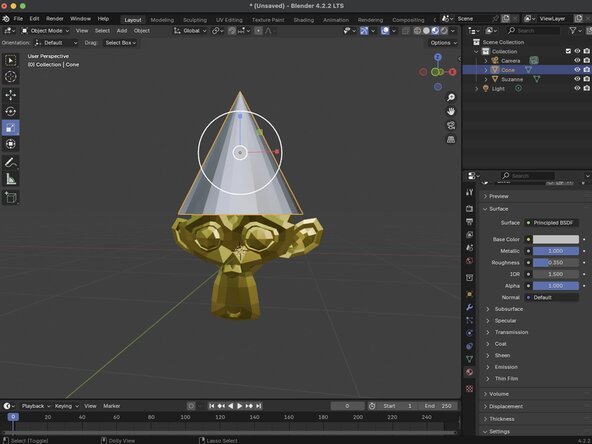
Task: Open the Global transform orientation dropdown
Action: coord(190,31)
